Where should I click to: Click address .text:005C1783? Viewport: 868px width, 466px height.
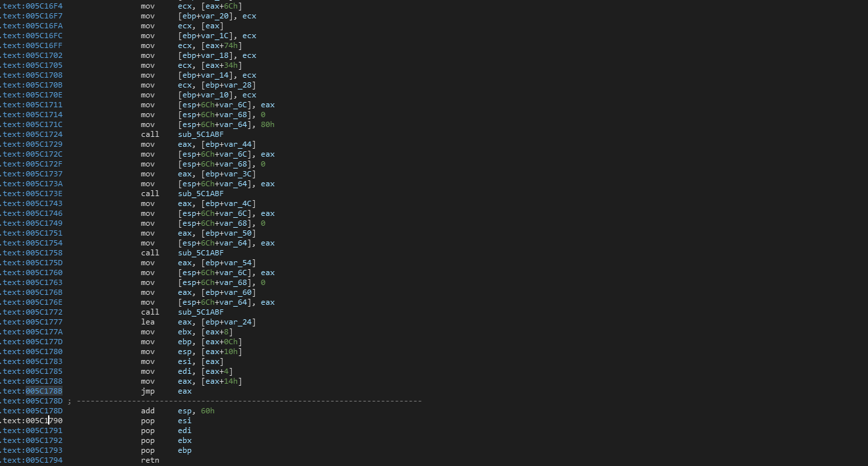coord(31,361)
